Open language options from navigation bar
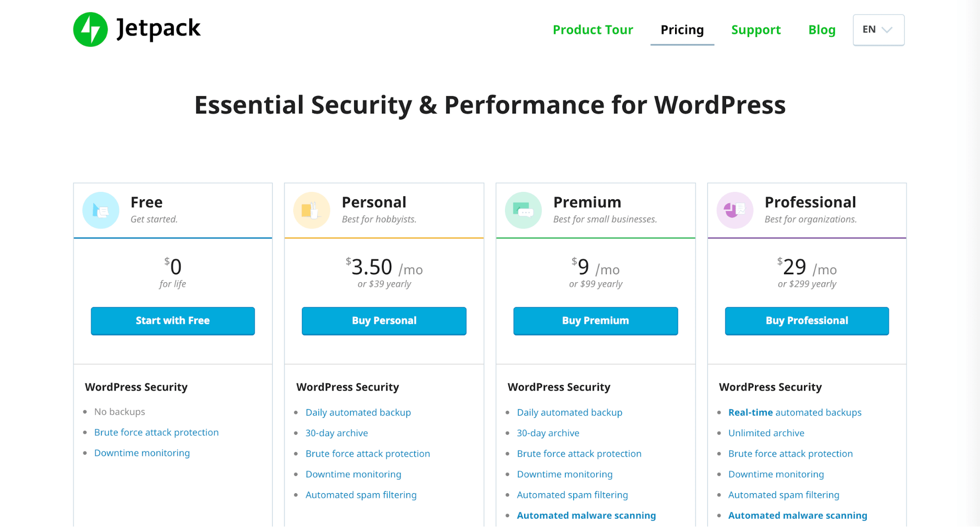 (878, 30)
